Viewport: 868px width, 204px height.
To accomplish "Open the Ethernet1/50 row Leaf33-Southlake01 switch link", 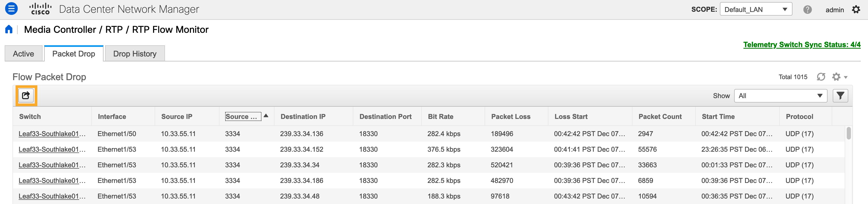I will click(x=52, y=134).
